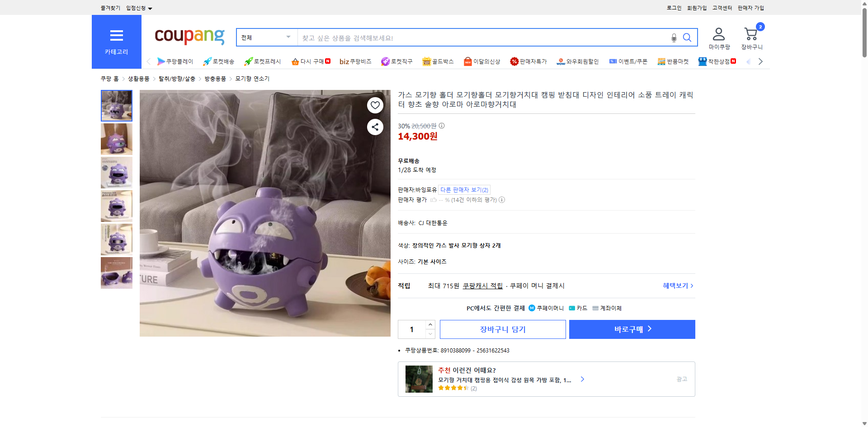Click the share icon on product image
868x427 pixels.
click(x=375, y=127)
